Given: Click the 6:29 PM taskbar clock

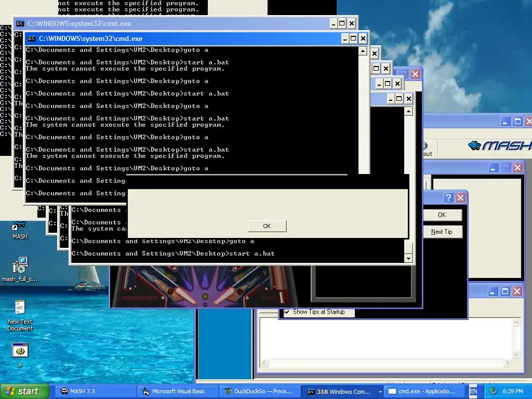Looking at the screenshot, I should 513,391.
